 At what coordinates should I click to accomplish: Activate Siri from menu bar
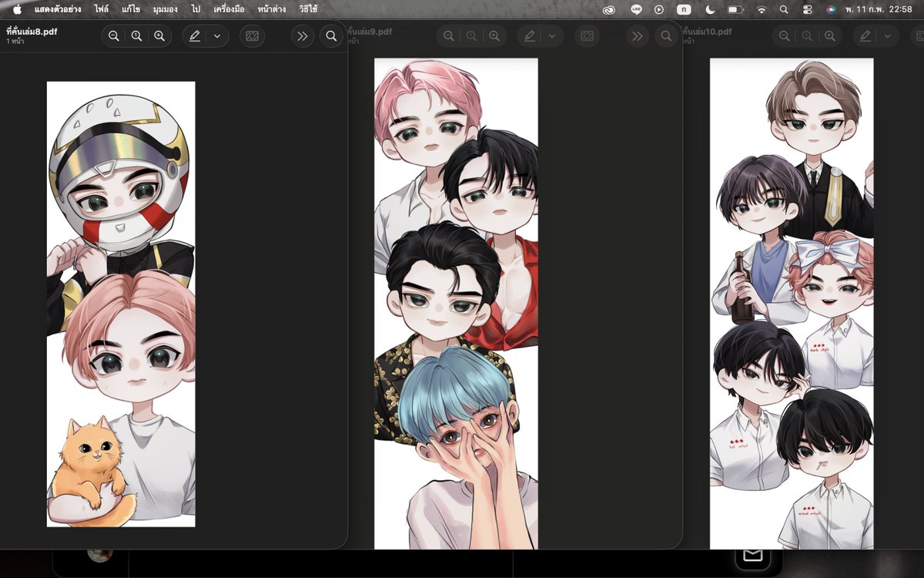pyautogui.click(x=830, y=9)
